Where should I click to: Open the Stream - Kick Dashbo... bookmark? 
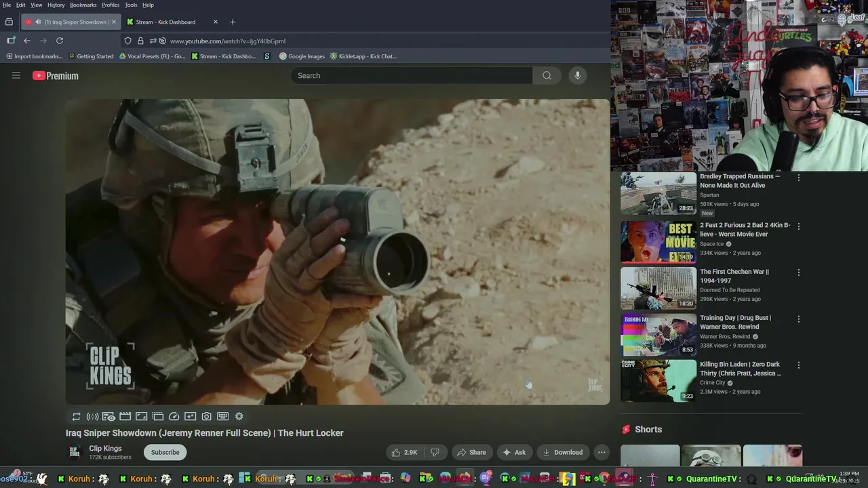coord(224,56)
